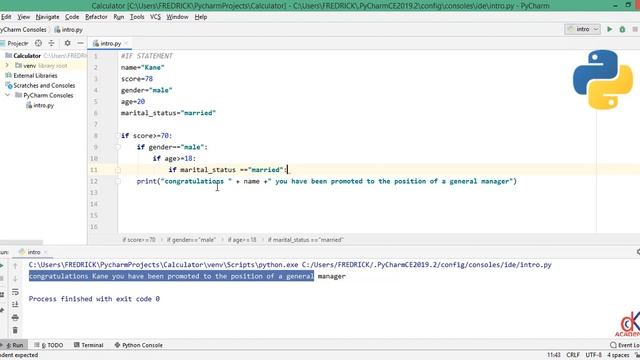Click the 4 spaces indent setting
Image resolution: width=640 pixels, height=360 pixels.
click(618, 355)
